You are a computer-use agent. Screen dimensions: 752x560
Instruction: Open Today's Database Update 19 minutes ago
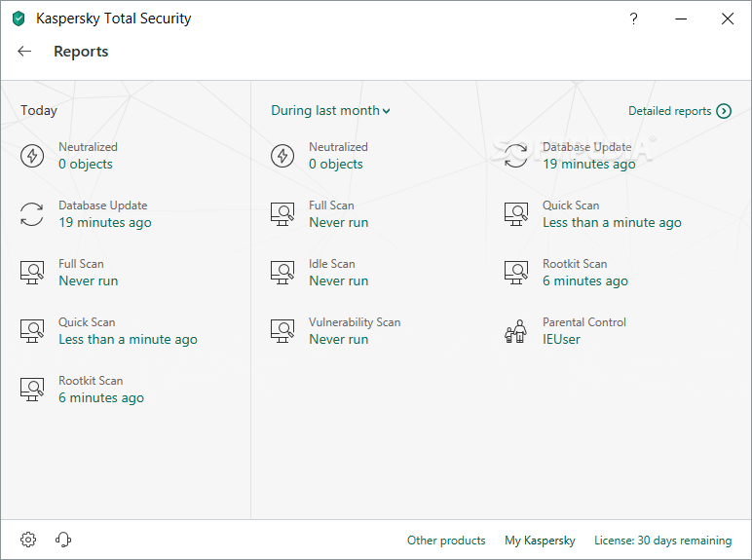click(105, 222)
